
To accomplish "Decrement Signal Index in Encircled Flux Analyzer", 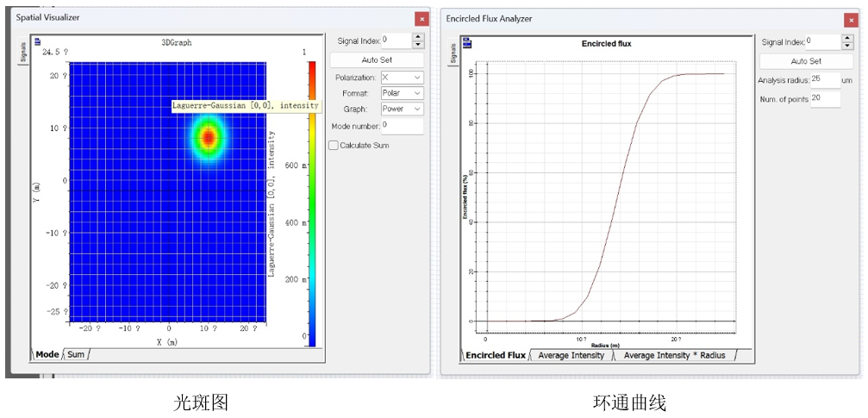I will coord(847,46).
